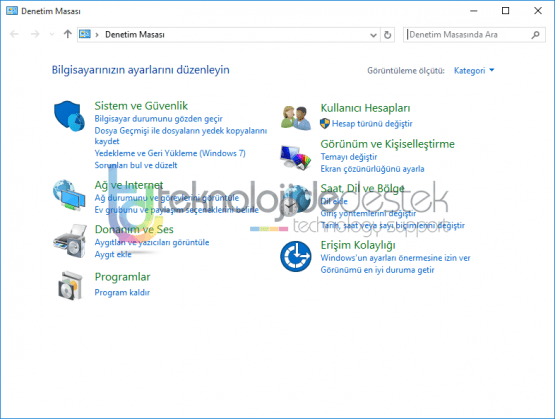Click the Temayı değiştir link
Image resolution: width=555 pixels, height=419 pixels.
coord(349,157)
